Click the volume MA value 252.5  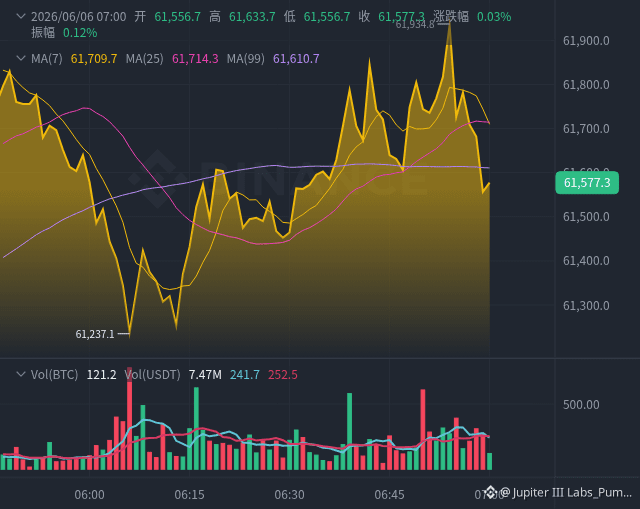coord(282,375)
